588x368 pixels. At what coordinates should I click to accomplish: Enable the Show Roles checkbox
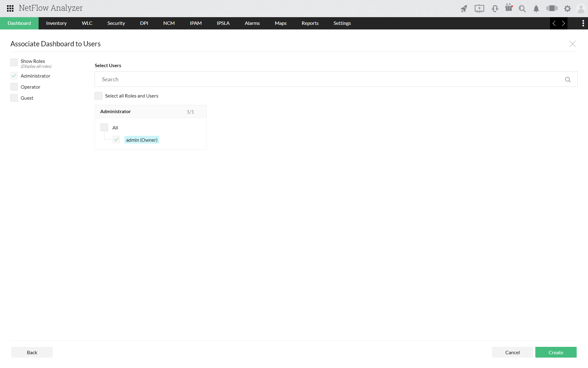(14, 62)
